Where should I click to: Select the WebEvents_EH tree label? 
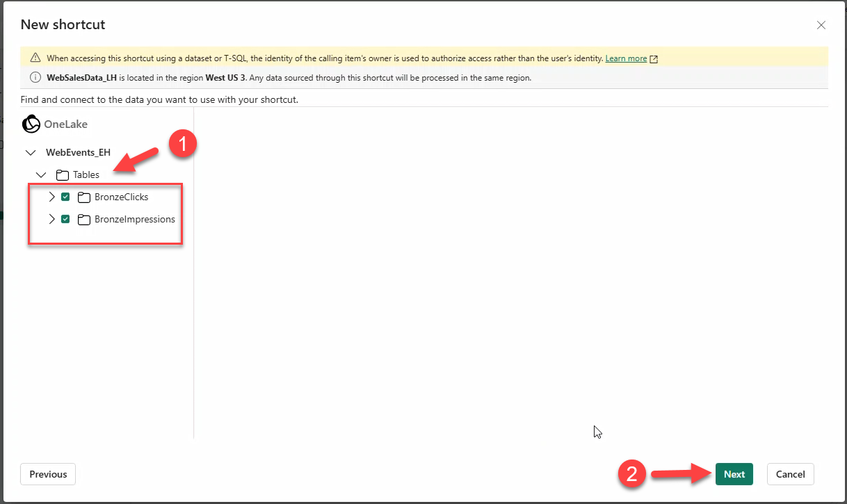point(78,153)
